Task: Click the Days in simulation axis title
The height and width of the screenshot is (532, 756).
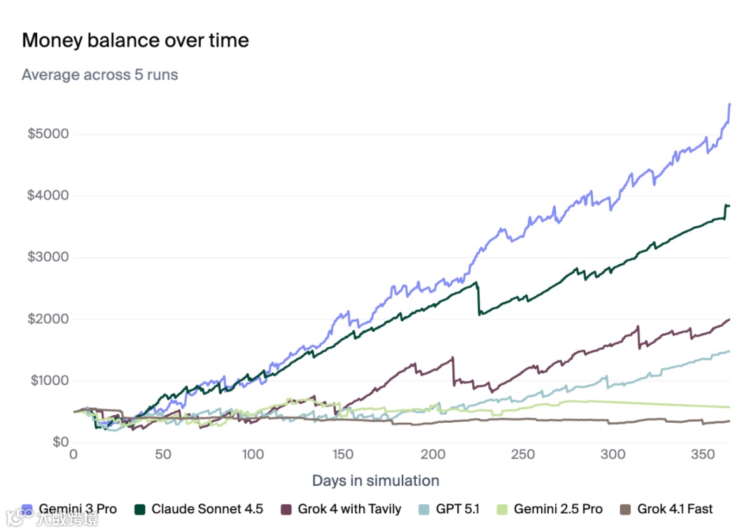Action: pyautogui.click(x=376, y=481)
